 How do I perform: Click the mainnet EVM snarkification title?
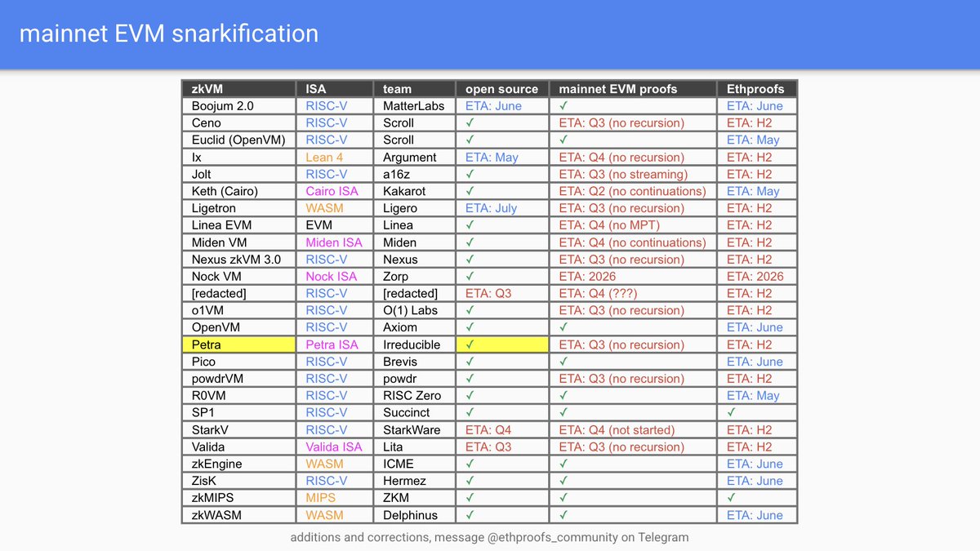pos(169,33)
